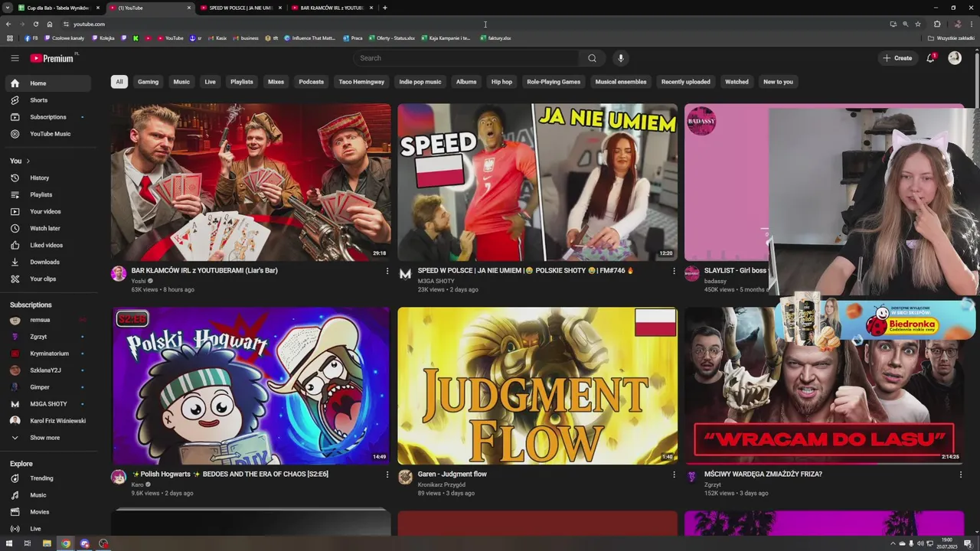
Task: Open SPEED W POLSCE video thumbnail
Action: tap(537, 182)
